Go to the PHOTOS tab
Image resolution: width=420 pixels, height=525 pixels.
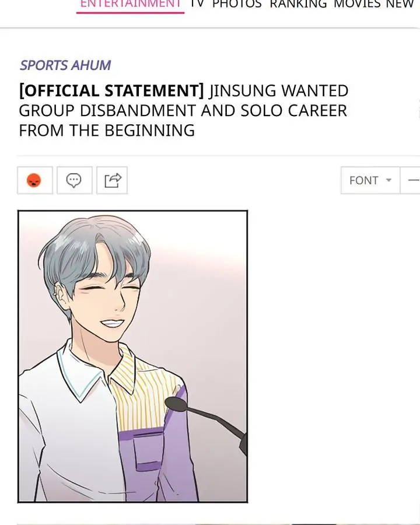click(237, 4)
